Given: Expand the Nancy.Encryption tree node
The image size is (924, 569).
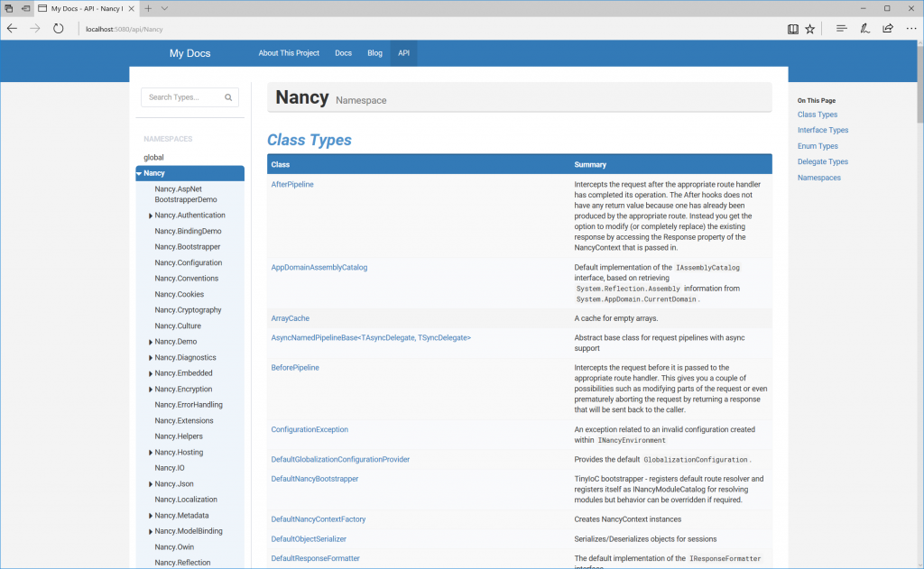Looking at the screenshot, I should pyautogui.click(x=151, y=390).
